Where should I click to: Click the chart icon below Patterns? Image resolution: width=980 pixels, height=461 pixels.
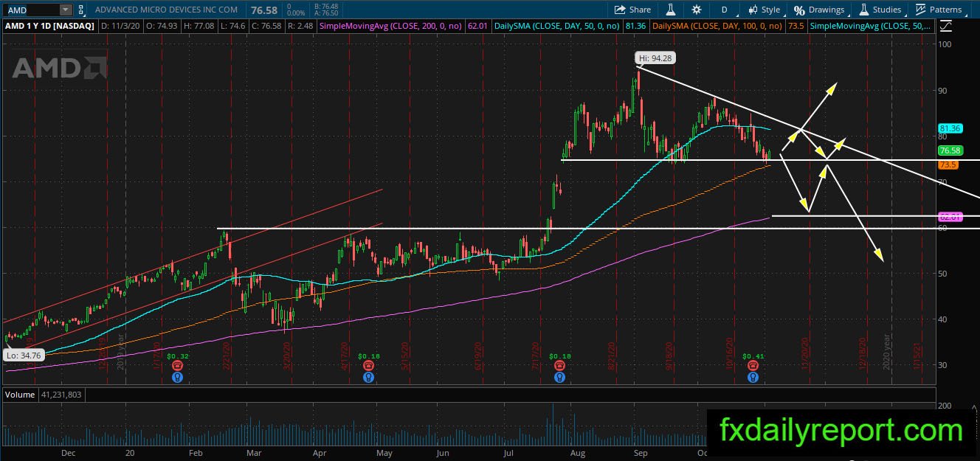click(x=946, y=26)
